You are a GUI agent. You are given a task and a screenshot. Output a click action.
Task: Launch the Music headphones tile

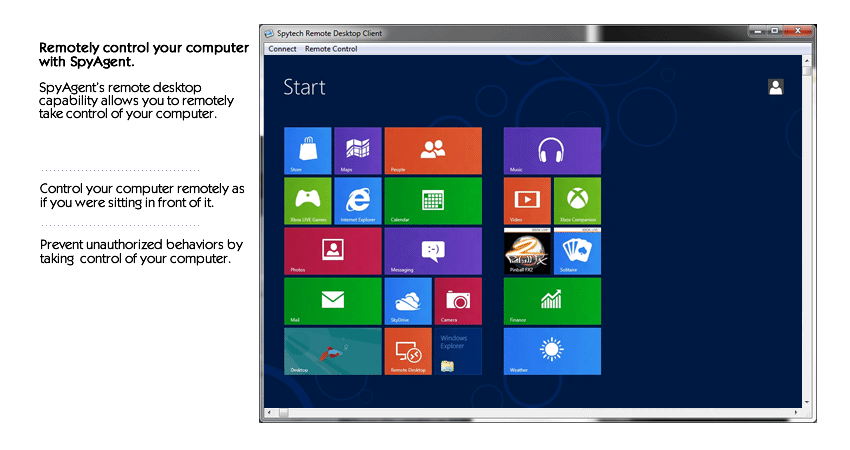(x=552, y=151)
